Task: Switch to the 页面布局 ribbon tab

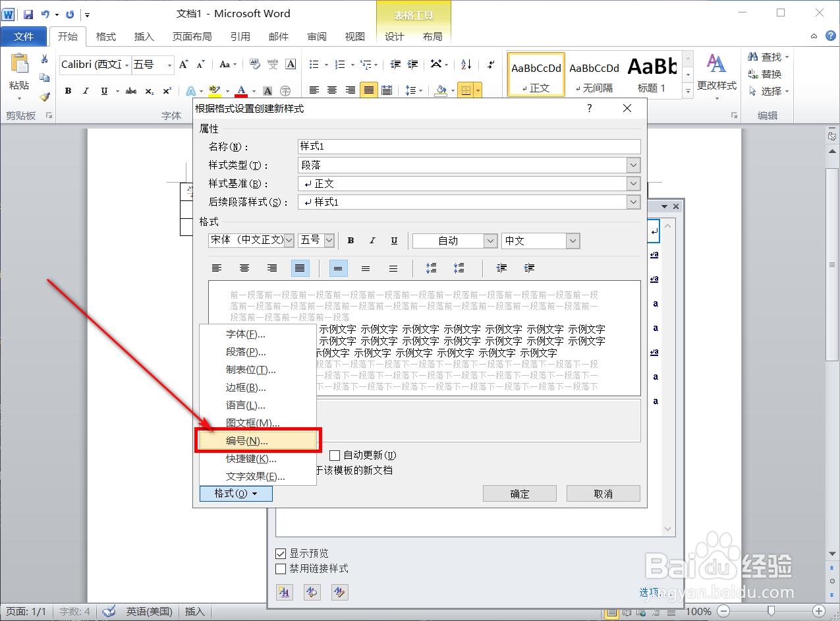Action: (192, 37)
